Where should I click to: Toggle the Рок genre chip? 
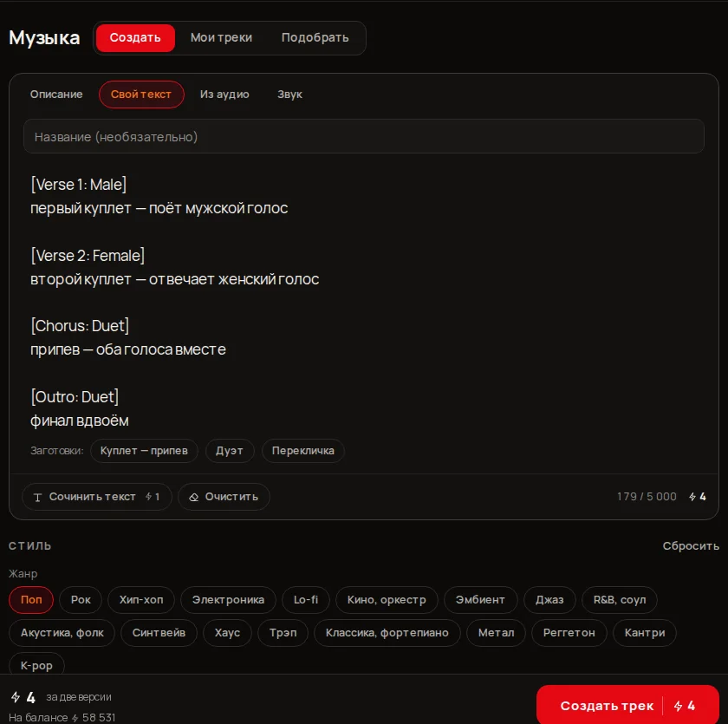(x=81, y=599)
